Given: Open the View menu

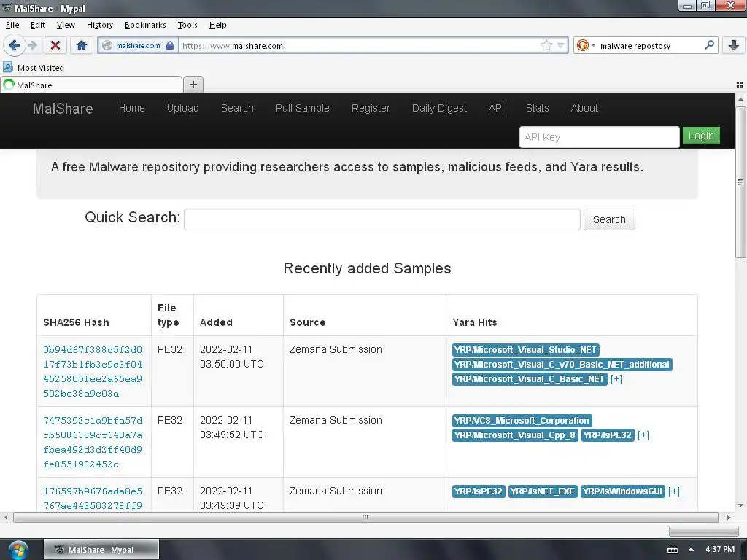Looking at the screenshot, I should pos(65,25).
